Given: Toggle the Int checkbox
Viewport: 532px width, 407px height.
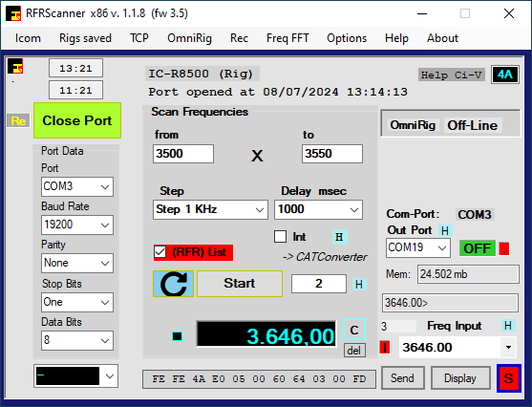Looking at the screenshot, I should pos(280,237).
